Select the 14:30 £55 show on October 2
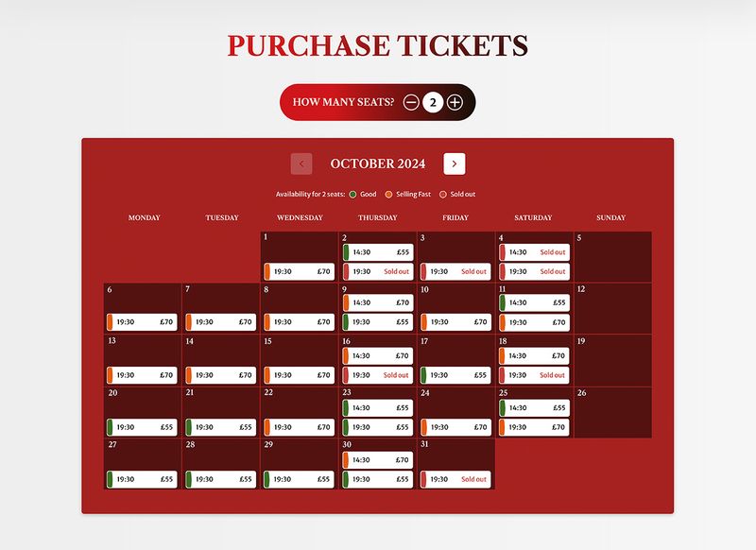 (x=378, y=251)
